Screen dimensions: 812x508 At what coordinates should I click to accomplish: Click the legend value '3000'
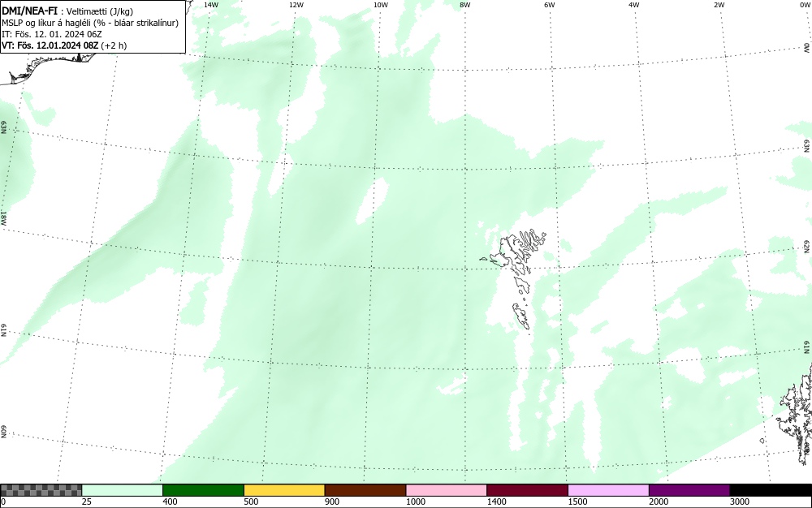pos(740,502)
